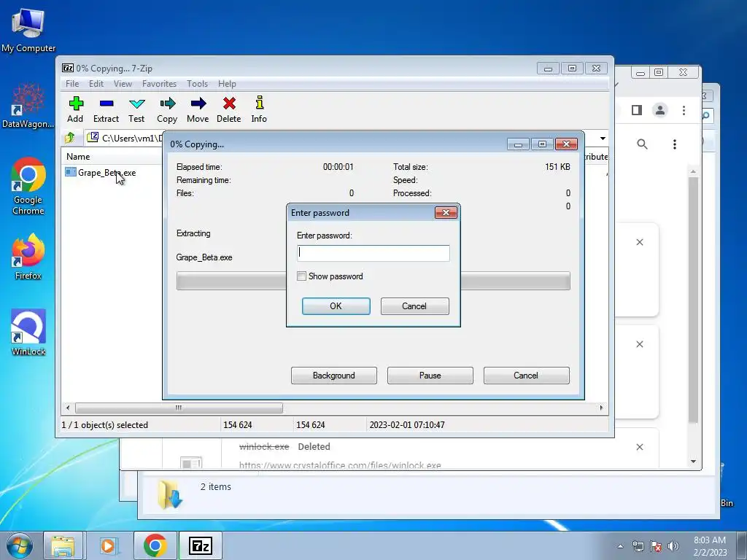The height and width of the screenshot is (560, 747).
Task: Close the Enter password dialog
Action: (446, 212)
